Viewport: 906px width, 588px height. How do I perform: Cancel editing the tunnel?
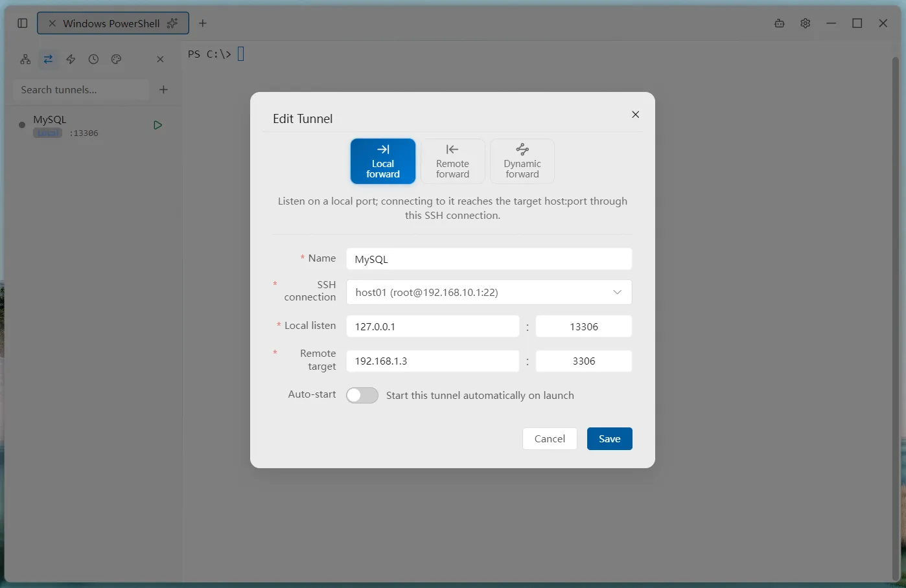click(550, 438)
